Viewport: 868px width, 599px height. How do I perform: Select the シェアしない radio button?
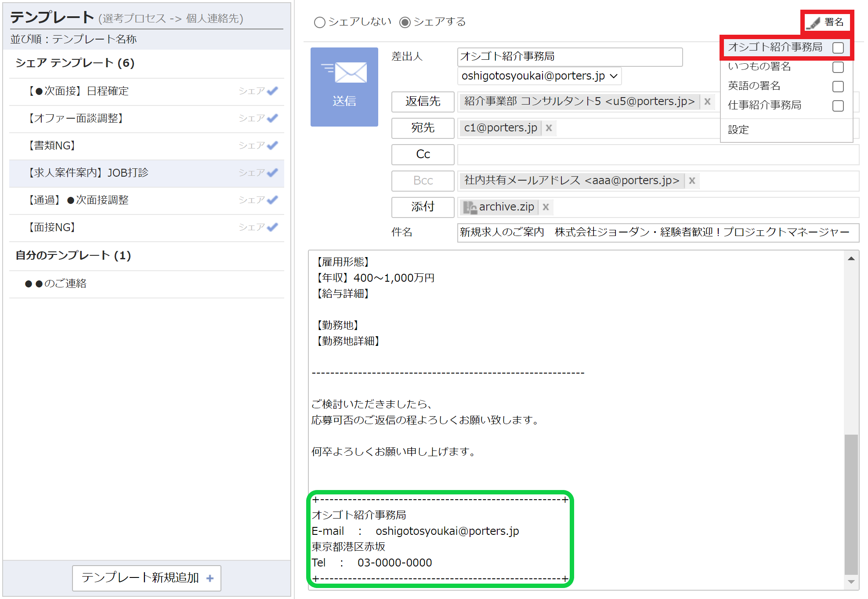pos(320,22)
